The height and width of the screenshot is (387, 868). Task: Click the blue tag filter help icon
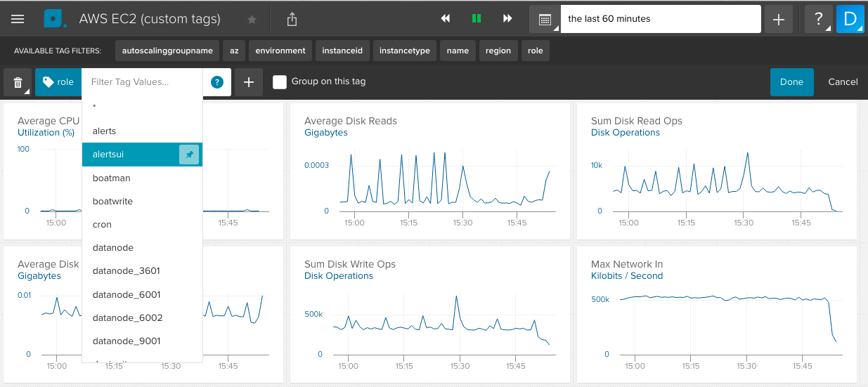click(217, 82)
